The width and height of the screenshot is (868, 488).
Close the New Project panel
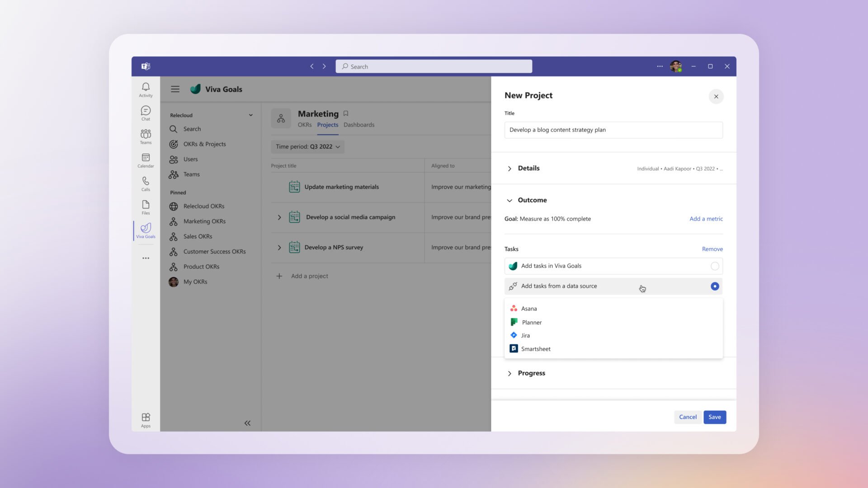click(x=716, y=96)
